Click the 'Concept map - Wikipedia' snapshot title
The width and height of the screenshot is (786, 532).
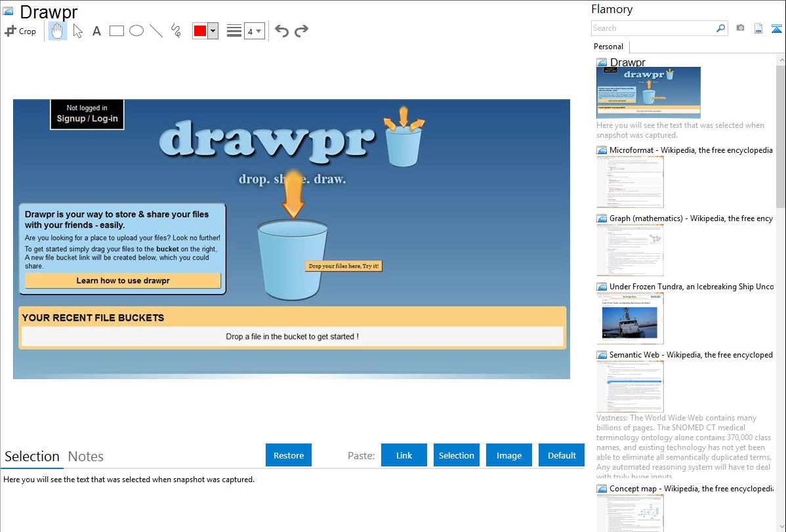pyautogui.click(x=692, y=488)
